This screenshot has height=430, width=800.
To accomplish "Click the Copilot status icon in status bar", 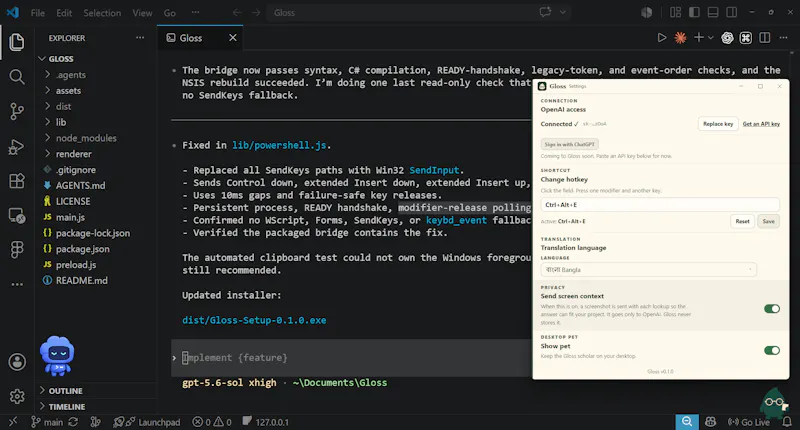I will (710, 422).
